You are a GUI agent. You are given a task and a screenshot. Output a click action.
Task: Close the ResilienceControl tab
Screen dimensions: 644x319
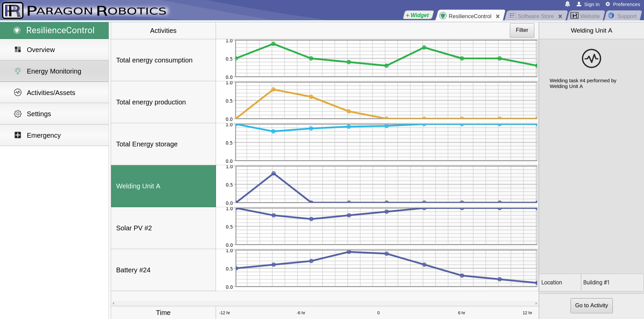[498, 16]
